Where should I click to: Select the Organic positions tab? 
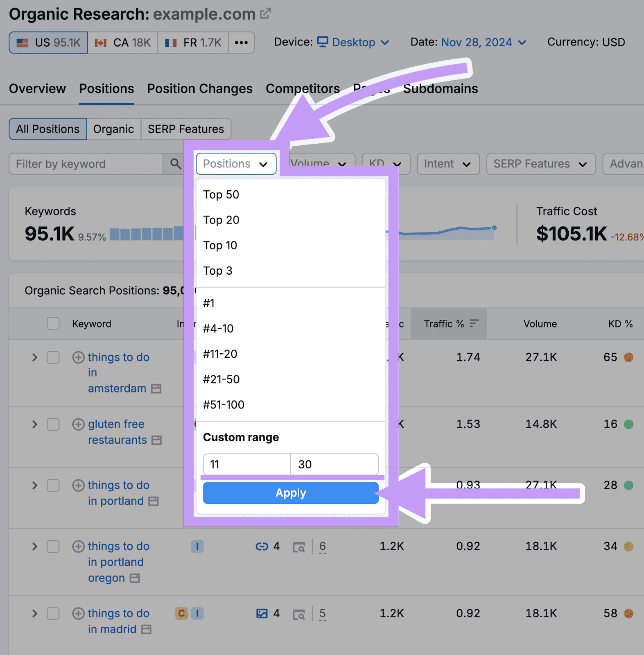[114, 129]
